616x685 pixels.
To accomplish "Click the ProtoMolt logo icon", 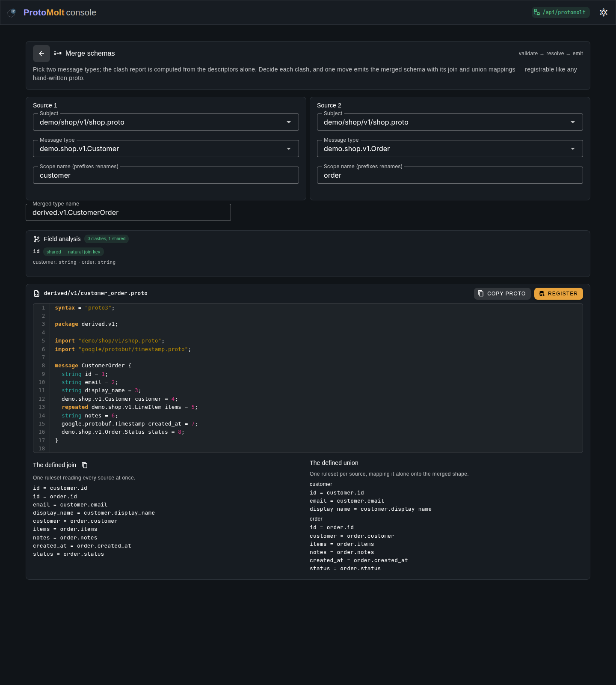I will click(x=12, y=12).
